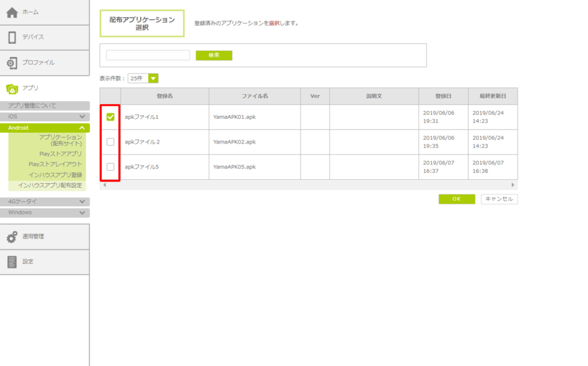
Task: Click the Settings document icon
Action: click(x=12, y=261)
